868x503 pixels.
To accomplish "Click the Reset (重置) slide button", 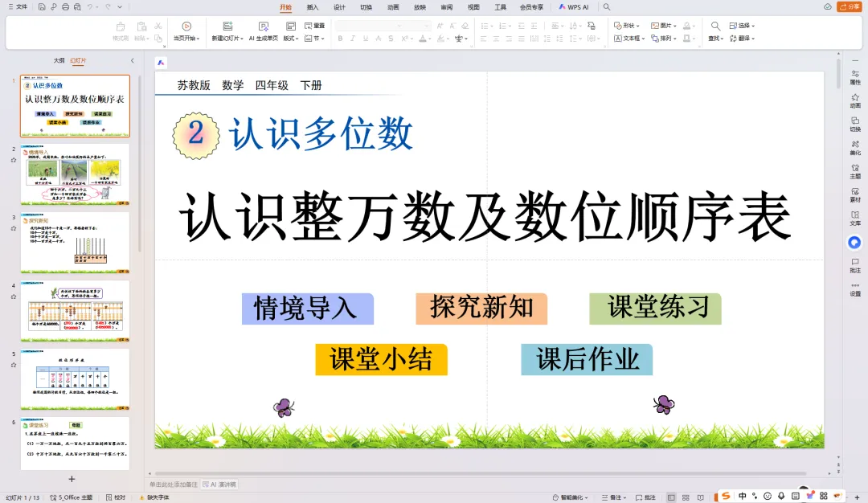I will (x=315, y=26).
